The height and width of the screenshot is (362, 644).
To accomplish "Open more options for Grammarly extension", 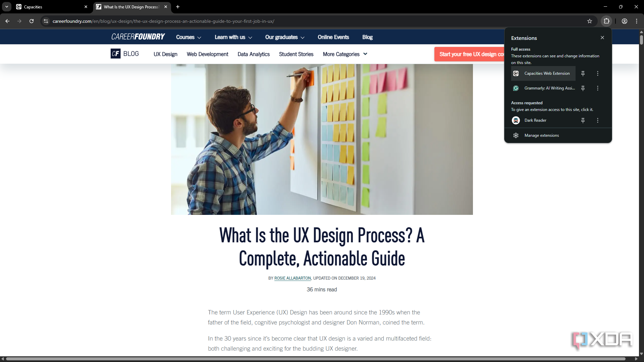I will tap(598, 88).
